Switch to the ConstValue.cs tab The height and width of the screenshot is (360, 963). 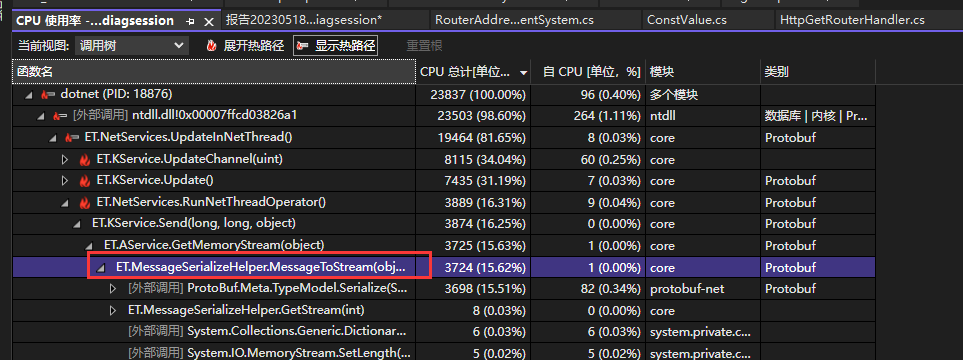[687, 20]
